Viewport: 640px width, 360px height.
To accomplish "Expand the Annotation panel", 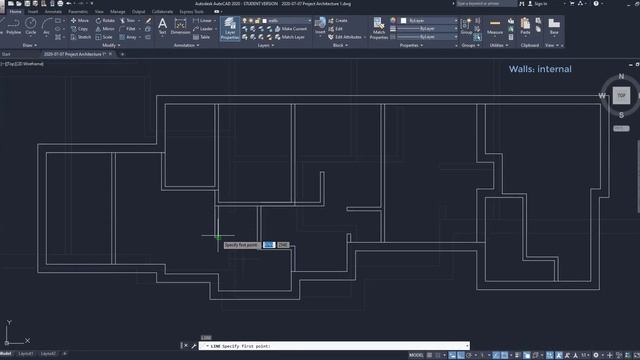I will [187, 45].
